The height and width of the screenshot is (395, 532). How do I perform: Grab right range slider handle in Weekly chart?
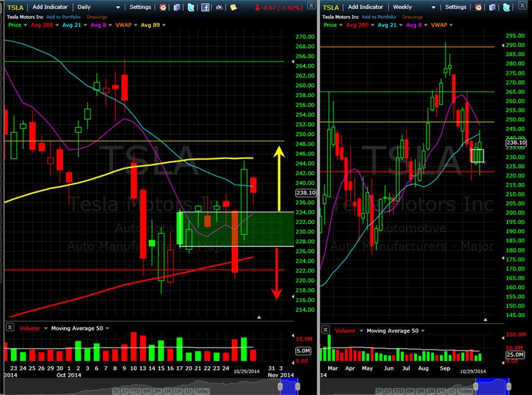[x=509, y=386]
